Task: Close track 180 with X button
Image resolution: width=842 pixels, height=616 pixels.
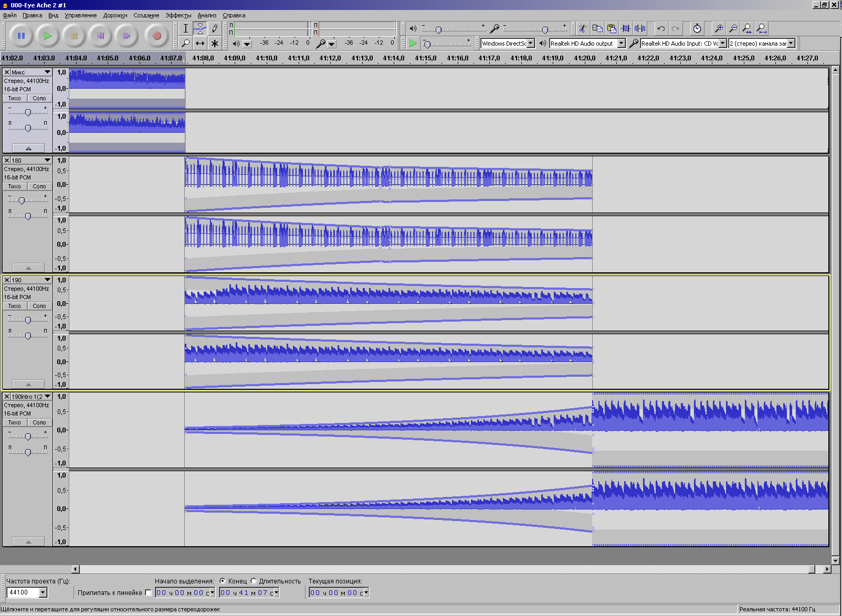Action: [x=7, y=161]
